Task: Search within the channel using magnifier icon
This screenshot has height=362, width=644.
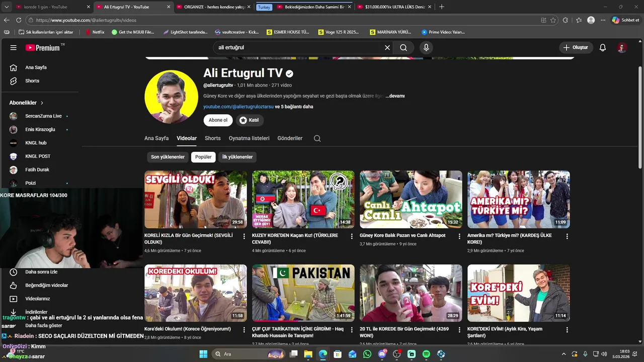Action: point(317,138)
